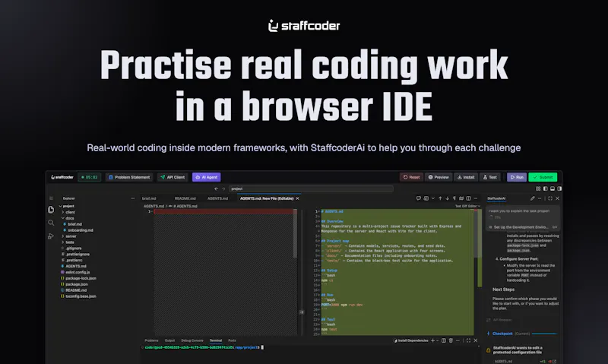The image size is (608, 364).
Task: Toggle the bottom panel layout icon
Action: coord(553,188)
